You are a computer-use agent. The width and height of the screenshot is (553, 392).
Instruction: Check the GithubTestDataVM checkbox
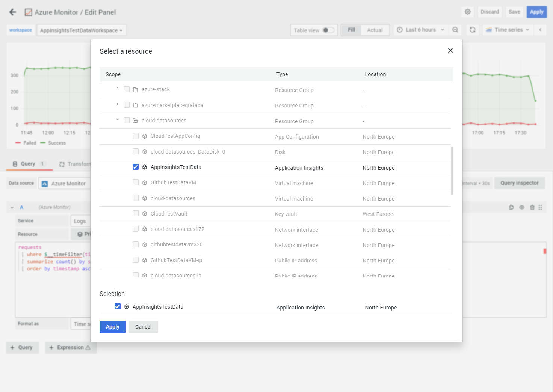coord(135,182)
